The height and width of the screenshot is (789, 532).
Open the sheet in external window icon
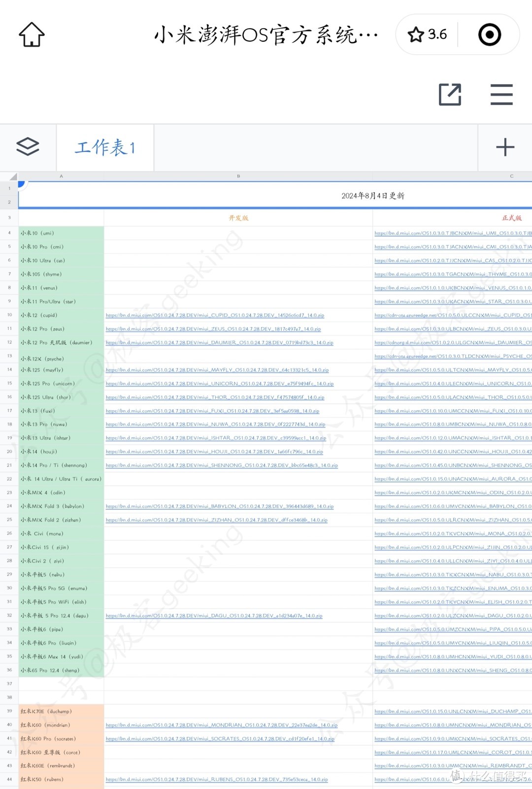450,94
